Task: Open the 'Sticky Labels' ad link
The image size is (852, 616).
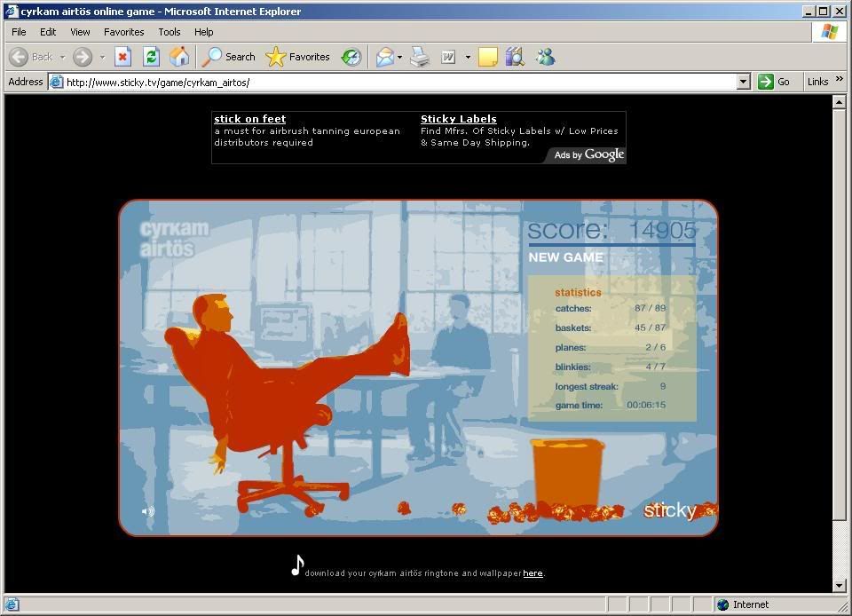Action: tap(459, 119)
